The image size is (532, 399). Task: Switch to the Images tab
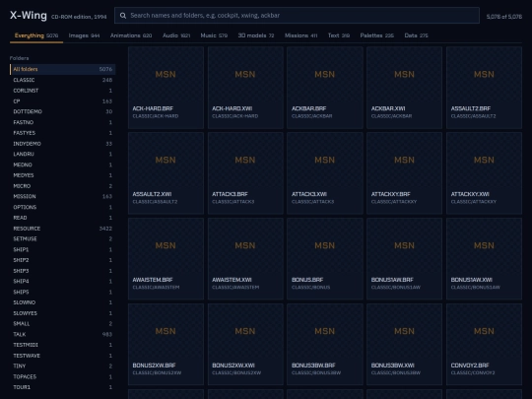pos(84,35)
